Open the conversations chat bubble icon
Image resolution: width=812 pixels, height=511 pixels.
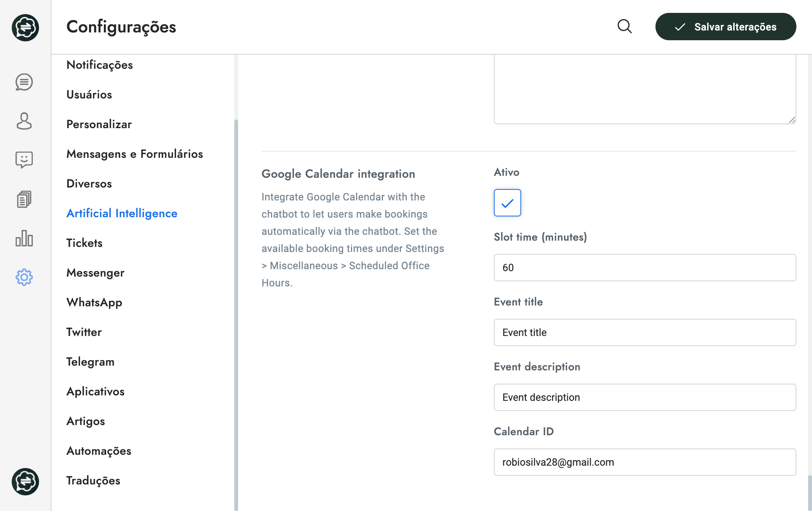pyautogui.click(x=24, y=82)
